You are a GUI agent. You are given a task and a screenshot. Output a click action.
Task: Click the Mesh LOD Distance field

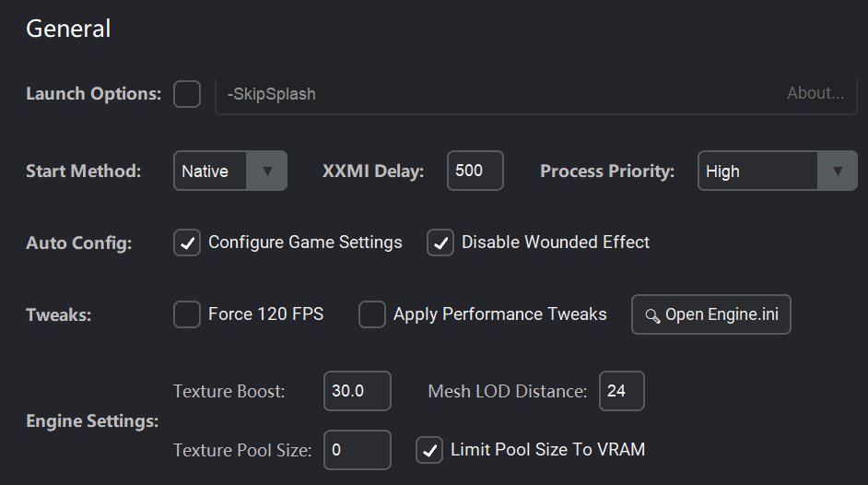pyautogui.click(x=622, y=391)
